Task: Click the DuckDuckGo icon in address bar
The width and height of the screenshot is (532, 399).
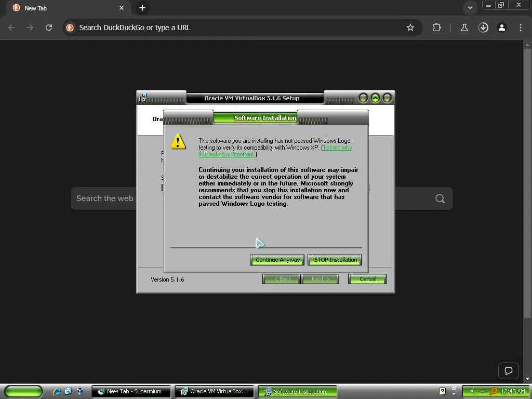Action: [x=70, y=28]
